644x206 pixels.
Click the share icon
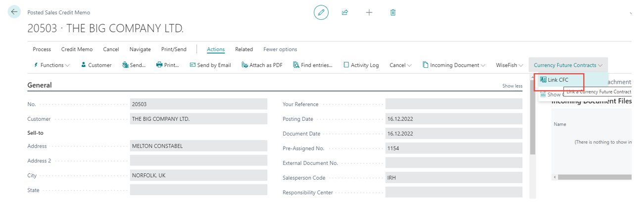(x=345, y=12)
